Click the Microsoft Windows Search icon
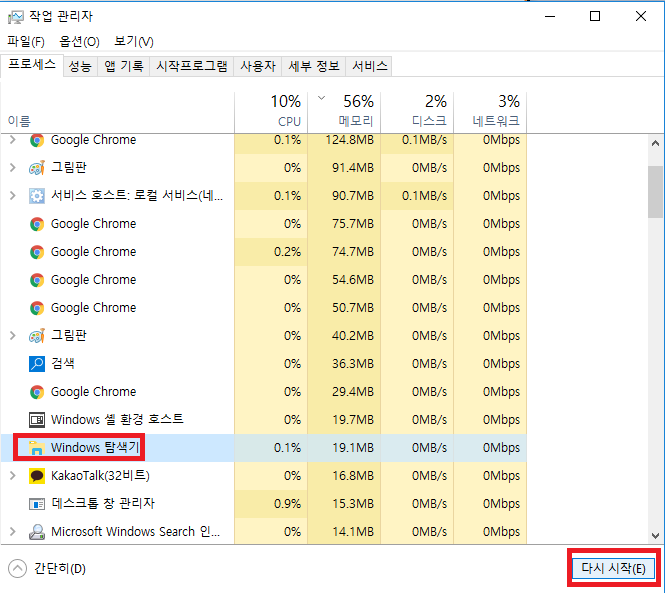665x593 pixels. pyautogui.click(x=37, y=532)
